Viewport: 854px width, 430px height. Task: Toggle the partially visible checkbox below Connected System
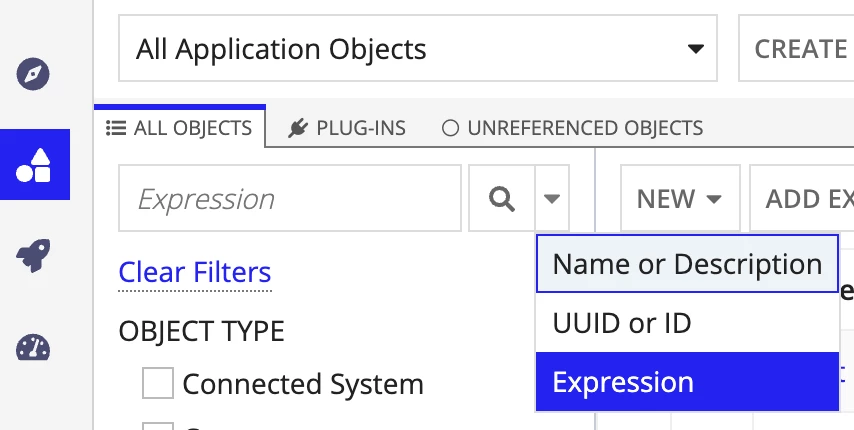158,426
